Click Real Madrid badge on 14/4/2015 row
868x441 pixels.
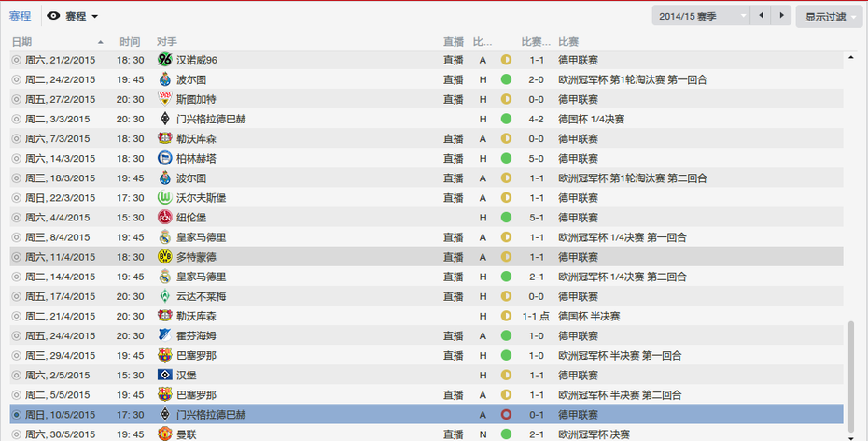pos(165,277)
